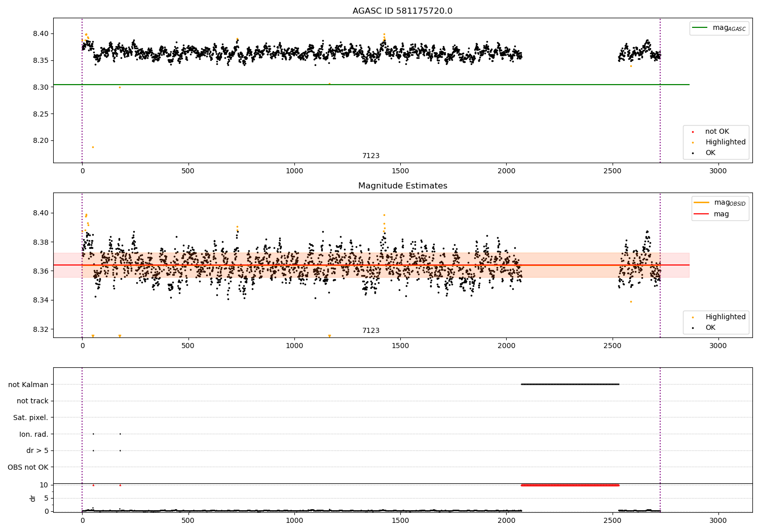This screenshot has width=760, height=532.
Task: Click the orange line swatch beside mag OBSID
Action: click(701, 203)
